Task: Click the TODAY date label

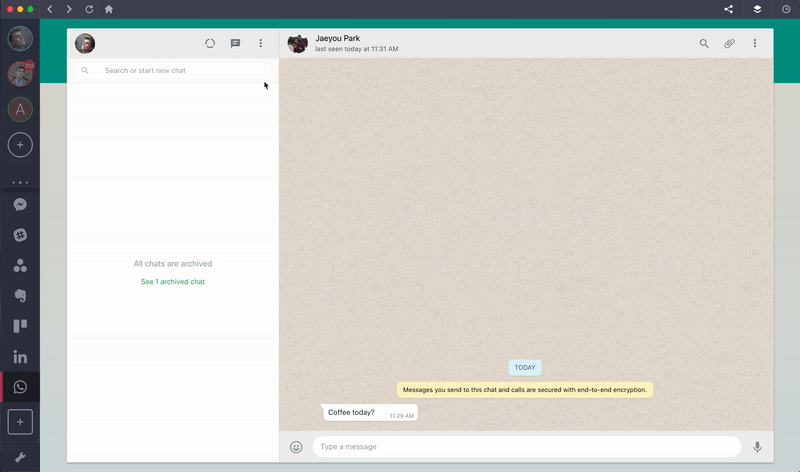Action: tap(524, 367)
